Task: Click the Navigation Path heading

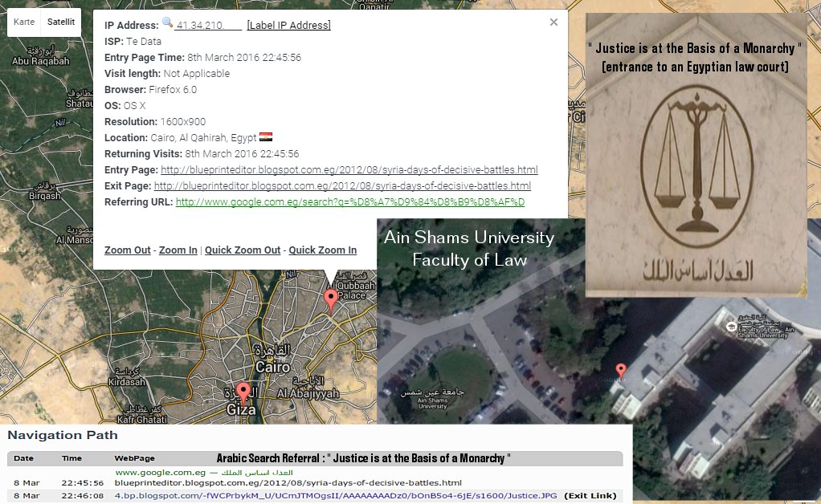Action: 63,435
